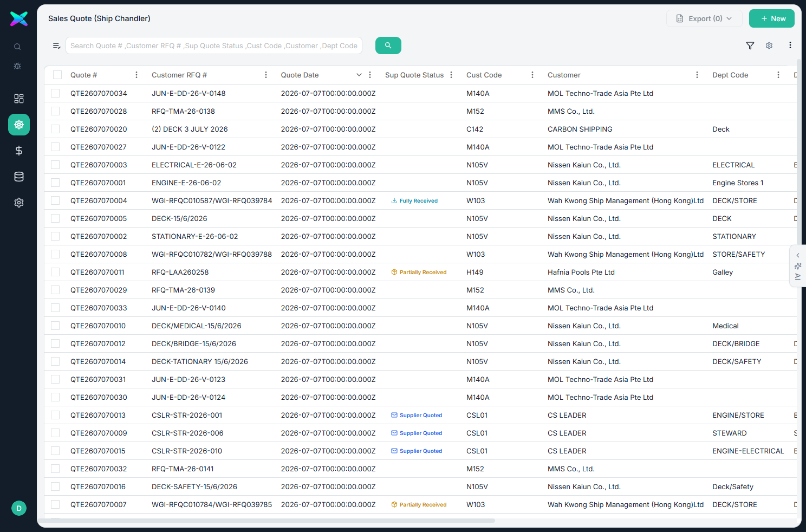806x532 pixels.
Task: Open the database icon in the sidebar
Action: pyautogui.click(x=19, y=177)
